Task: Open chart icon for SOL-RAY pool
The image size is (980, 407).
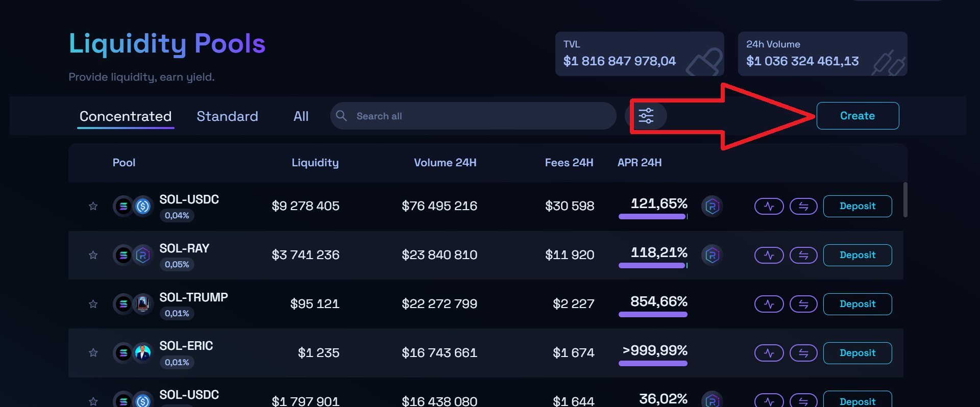Action: (x=769, y=255)
